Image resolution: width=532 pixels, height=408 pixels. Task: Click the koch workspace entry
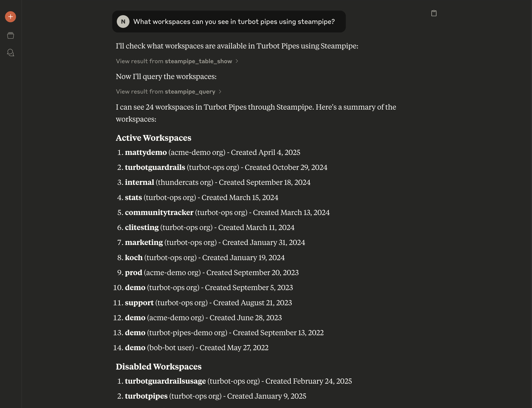click(134, 257)
